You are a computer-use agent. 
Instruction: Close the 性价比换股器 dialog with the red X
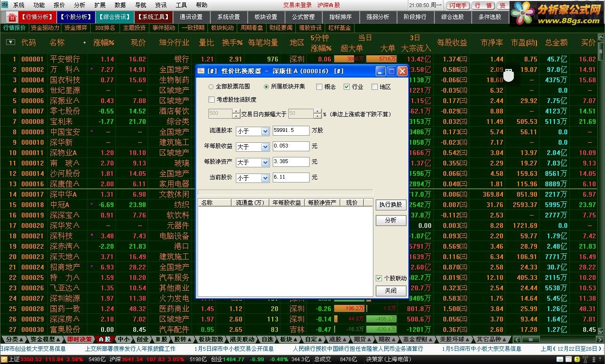(402, 71)
